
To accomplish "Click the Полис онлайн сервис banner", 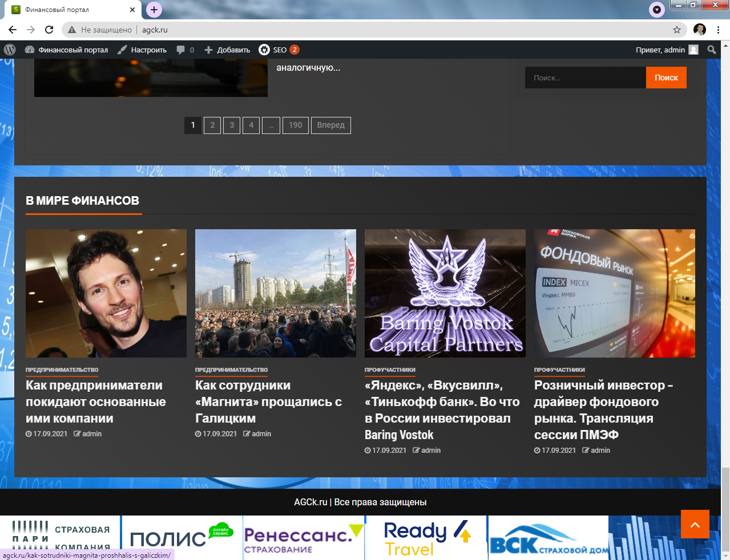I will pos(182,538).
